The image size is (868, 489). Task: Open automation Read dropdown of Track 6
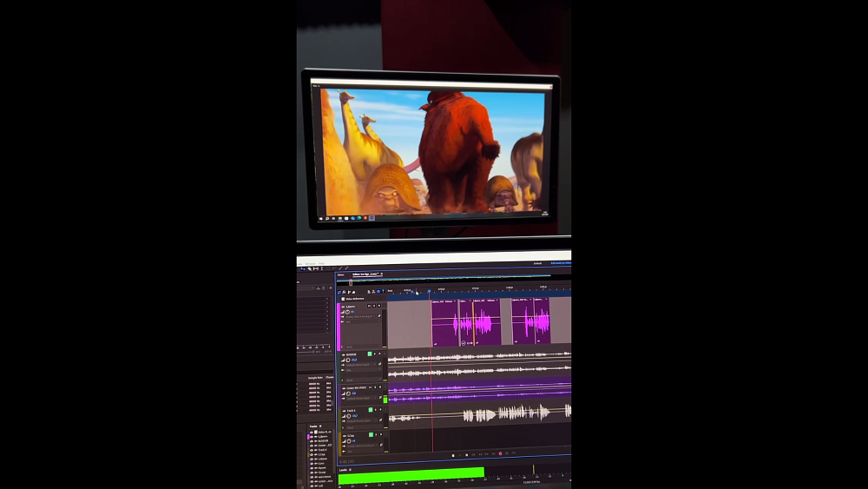364,427
